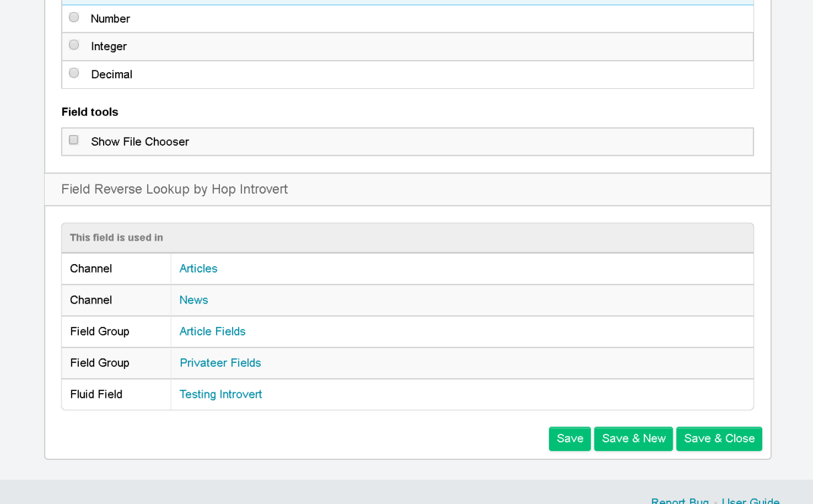Open the Privateer Fields field group

pyautogui.click(x=220, y=362)
